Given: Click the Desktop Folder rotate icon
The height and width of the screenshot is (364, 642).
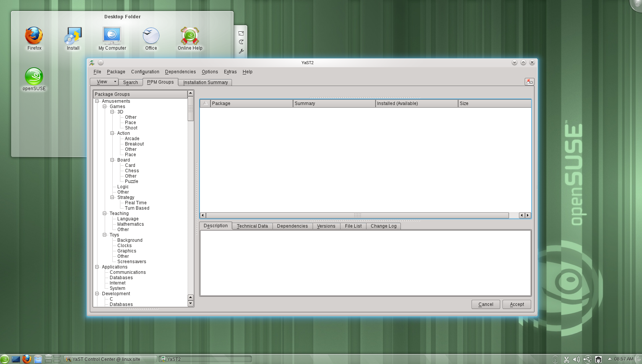Looking at the screenshot, I should point(241,42).
